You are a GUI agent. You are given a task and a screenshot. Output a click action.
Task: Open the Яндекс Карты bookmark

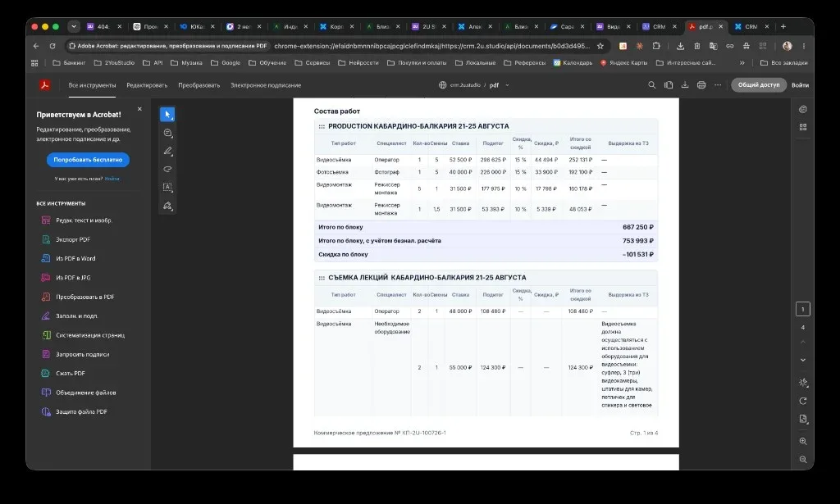click(x=623, y=62)
